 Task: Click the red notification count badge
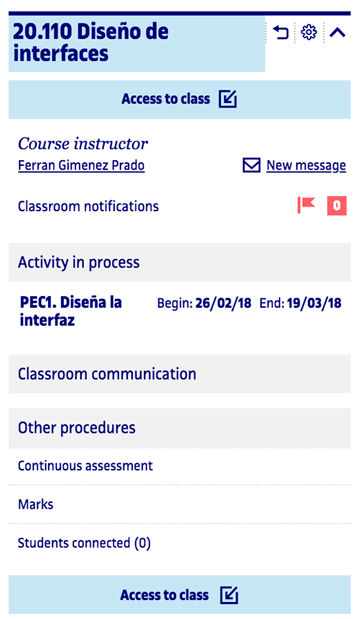[337, 206]
